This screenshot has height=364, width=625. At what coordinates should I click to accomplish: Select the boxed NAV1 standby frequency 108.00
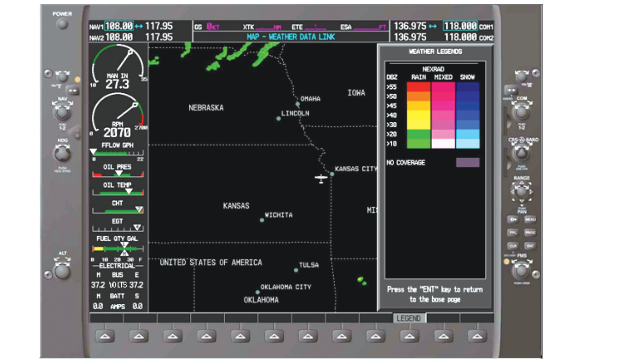click(119, 26)
